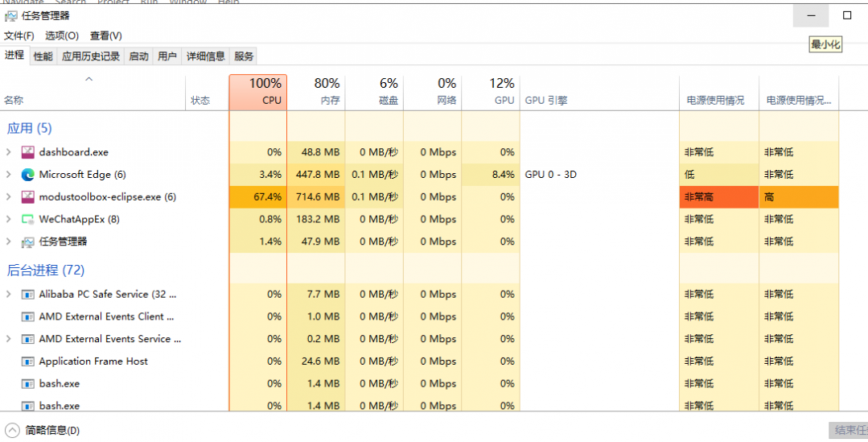Click the AMD External Events Client icon
868x442 pixels.
coord(27,317)
